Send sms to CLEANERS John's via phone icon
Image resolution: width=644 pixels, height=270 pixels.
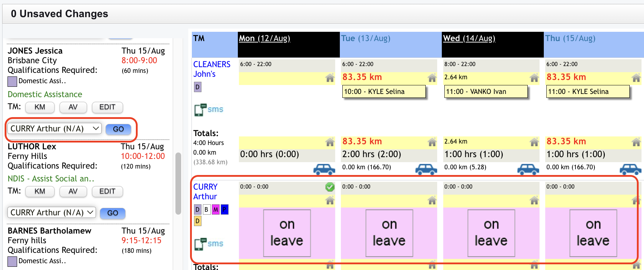tap(209, 110)
